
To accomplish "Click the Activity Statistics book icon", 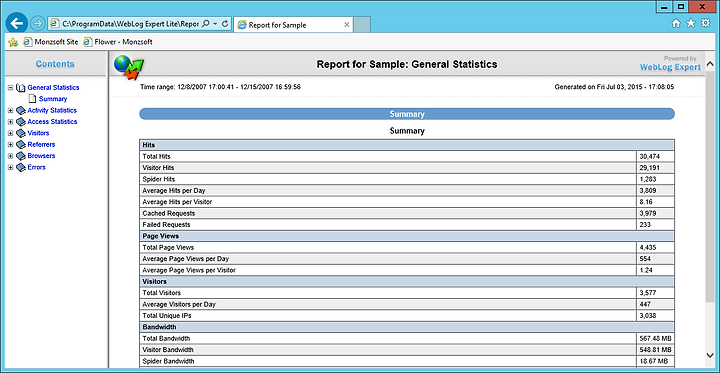I will pos(20,111).
